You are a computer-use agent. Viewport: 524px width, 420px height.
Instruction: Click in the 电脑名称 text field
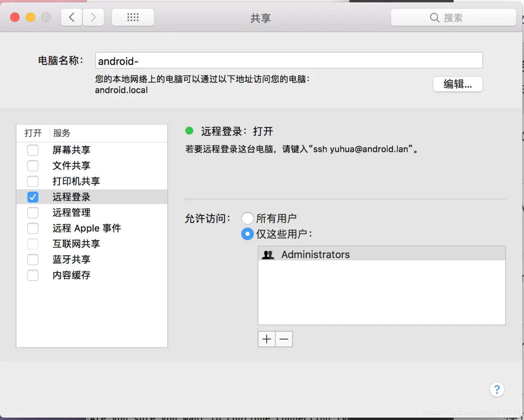point(289,60)
